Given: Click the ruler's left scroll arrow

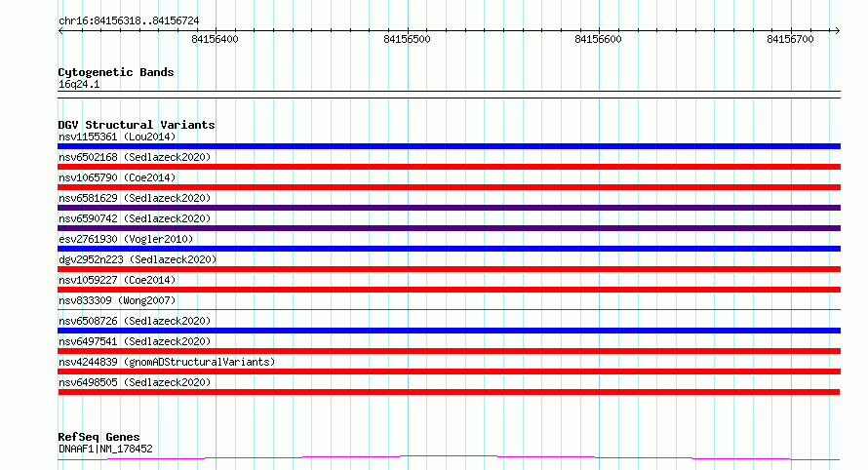Looking at the screenshot, I should (x=60, y=31).
